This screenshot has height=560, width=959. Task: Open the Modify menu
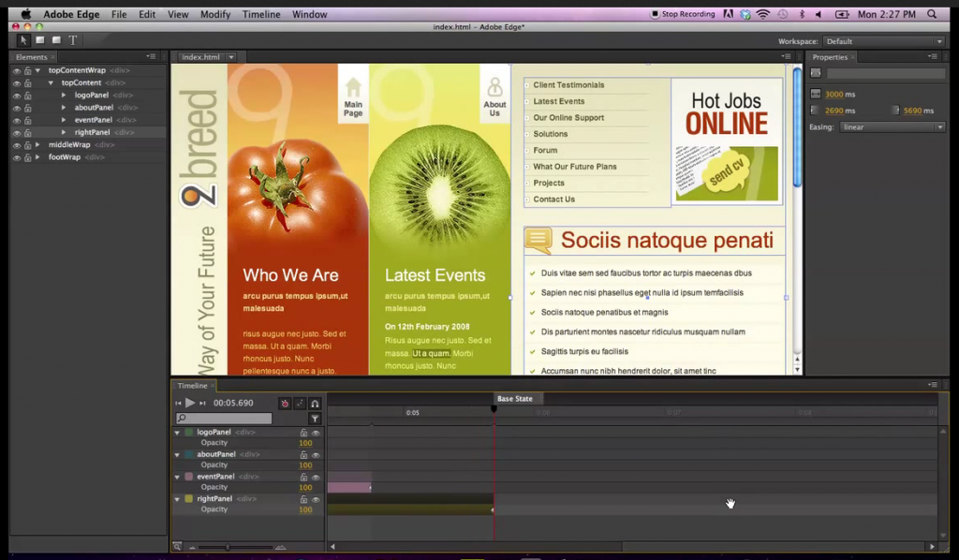point(215,14)
